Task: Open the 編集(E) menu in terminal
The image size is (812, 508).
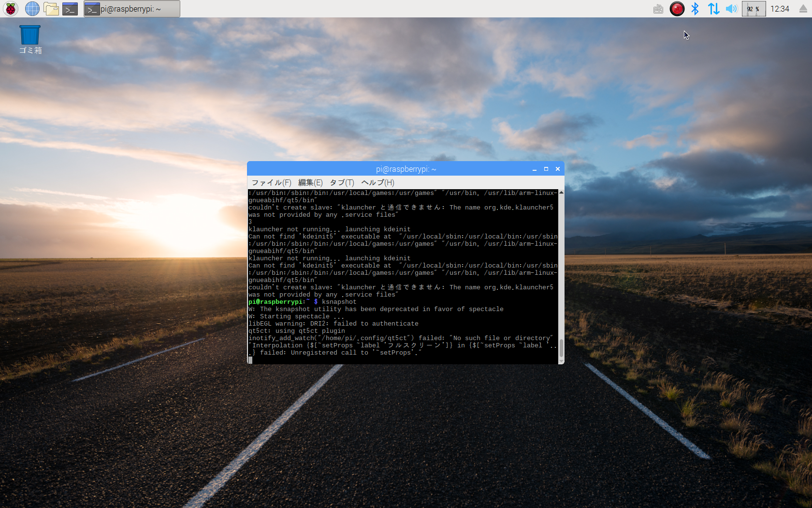Action: click(x=310, y=182)
